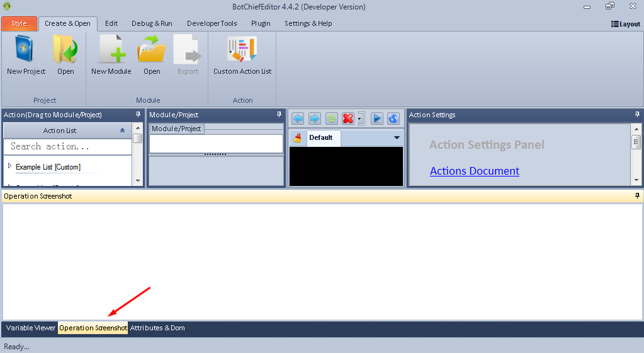Viewport: 644px width, 353px height.
Task: Collapse the Action List header chevron
Action: pyautogui.click(x=122, y=130)
